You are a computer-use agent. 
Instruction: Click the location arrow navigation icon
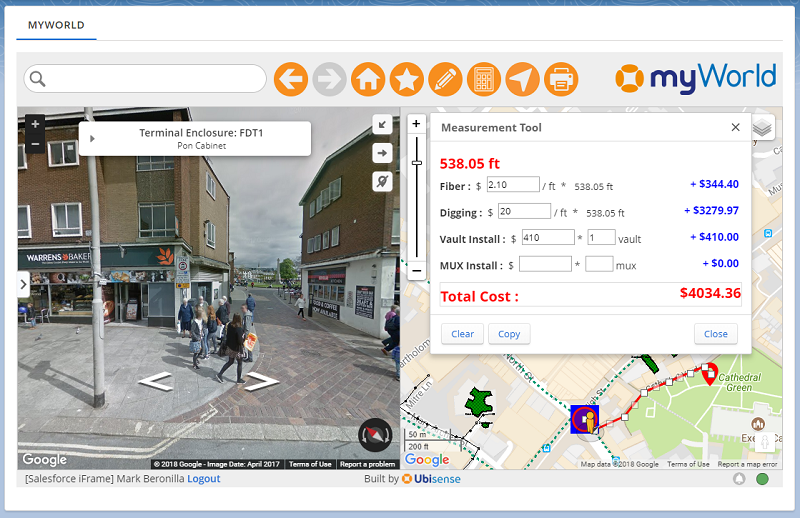pyautogui.click(x=522, y=79)
